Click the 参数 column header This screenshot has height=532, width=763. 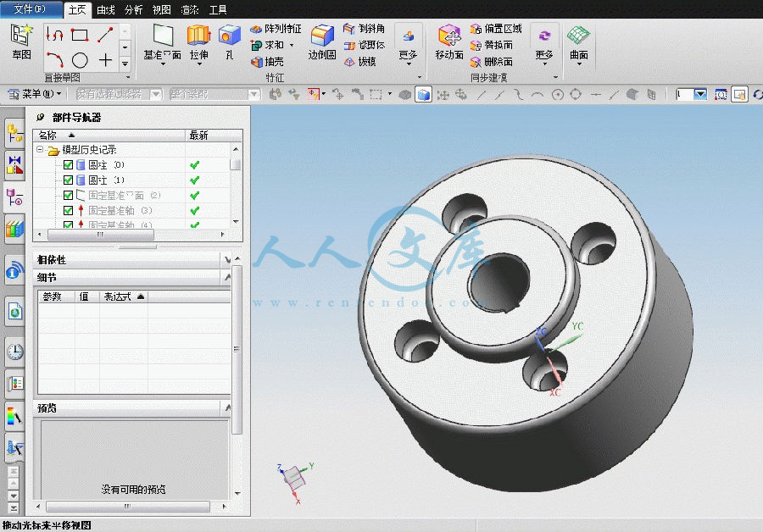tap(57, 296)
